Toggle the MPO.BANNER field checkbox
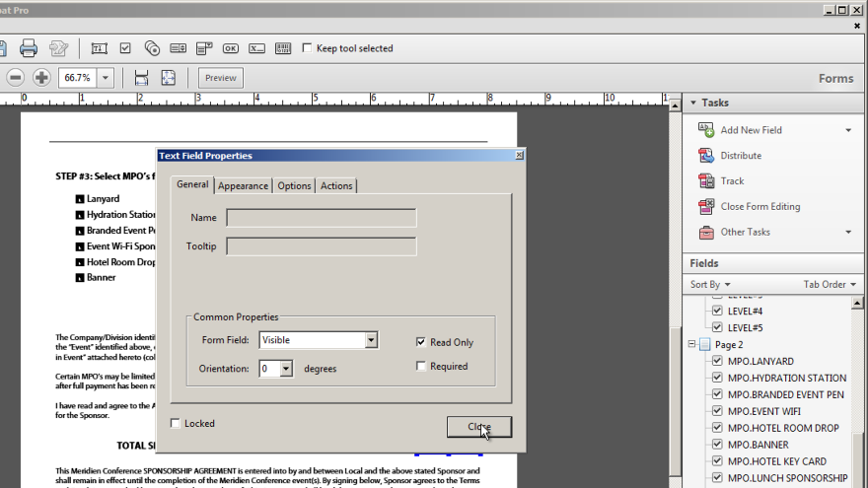 click(x=717, y=445)
